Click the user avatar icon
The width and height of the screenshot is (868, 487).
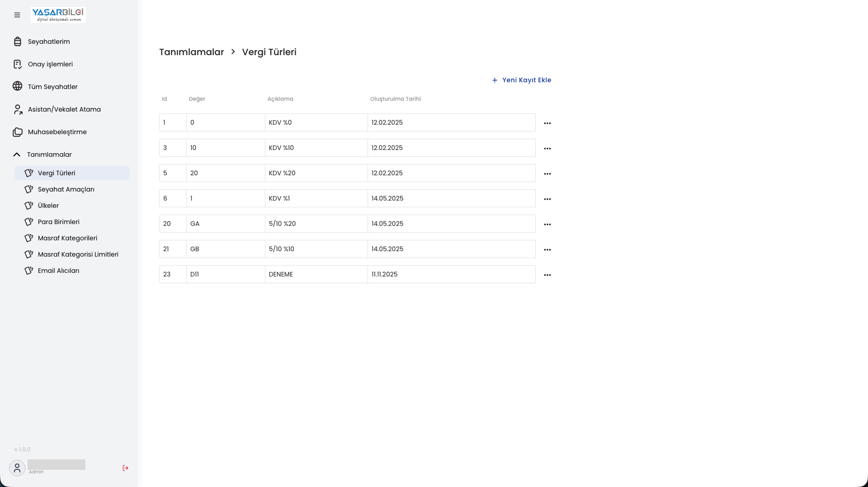pos(17,468)
